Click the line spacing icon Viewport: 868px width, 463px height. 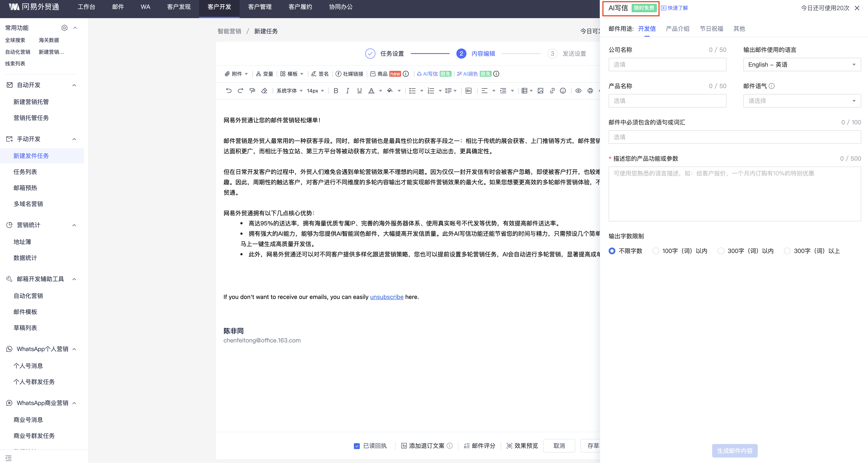tap(449, 91)
